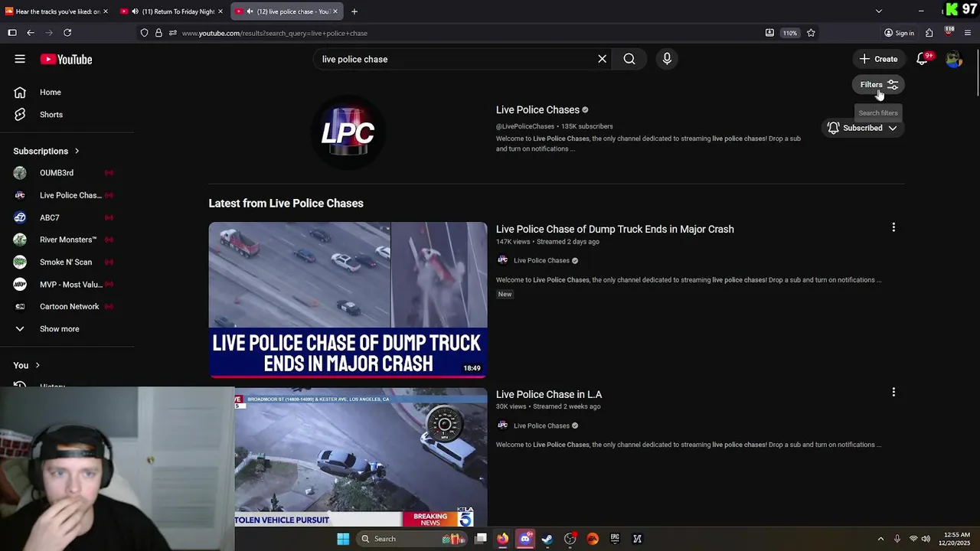Open a new browser tab
This screenshot has width=980, height=551.
(x=354, y=11)
